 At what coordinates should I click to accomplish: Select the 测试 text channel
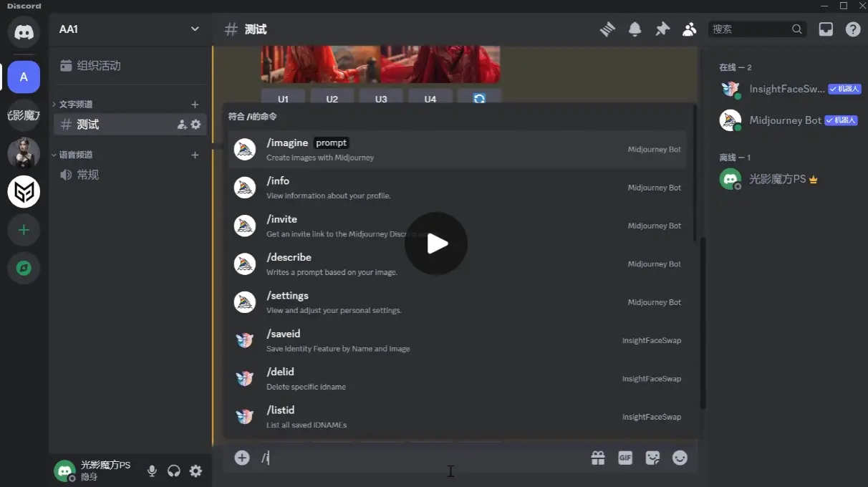click(130, 125)
